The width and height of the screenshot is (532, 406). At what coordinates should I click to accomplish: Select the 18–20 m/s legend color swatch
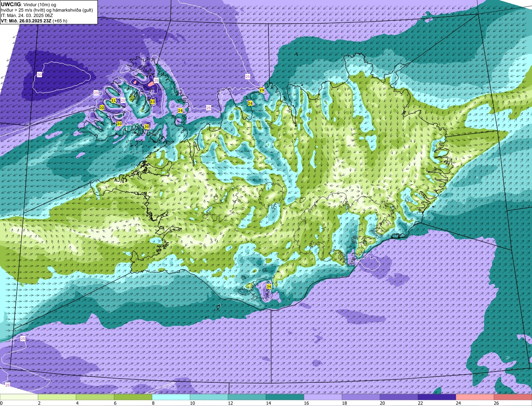pyautogui.click(x=361, y=397)
